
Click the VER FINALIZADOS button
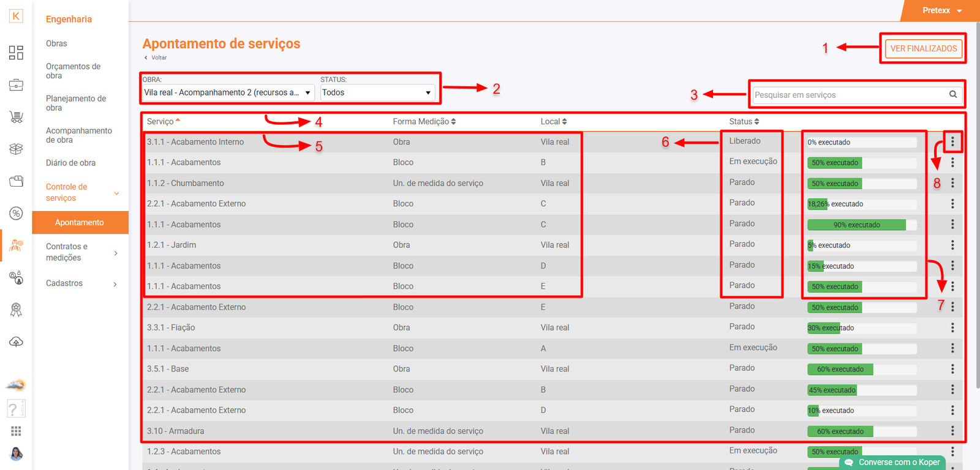tap(923, 48)
